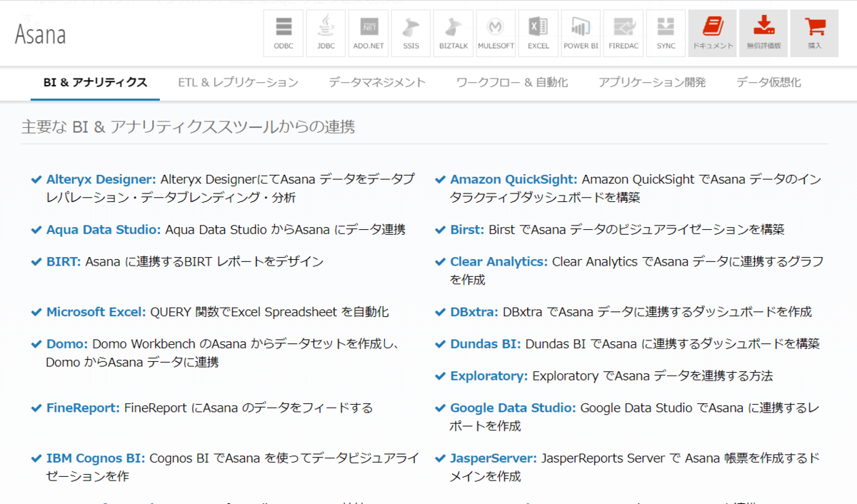Open the JasperServer link
The height and width of the screenshot is (504, 857).
click(493, 458)
